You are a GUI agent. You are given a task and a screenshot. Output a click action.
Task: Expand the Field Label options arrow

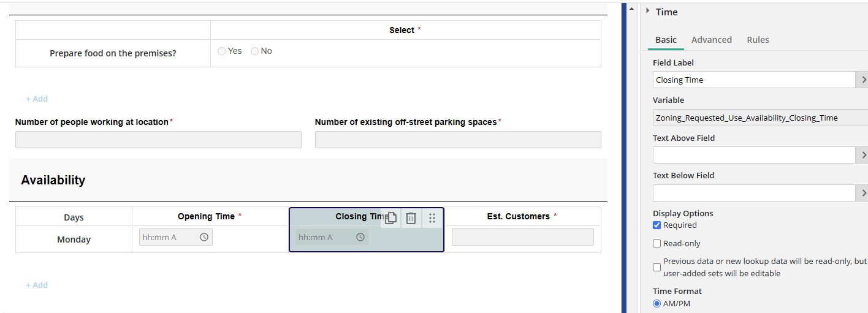click(x=863, y=80)
